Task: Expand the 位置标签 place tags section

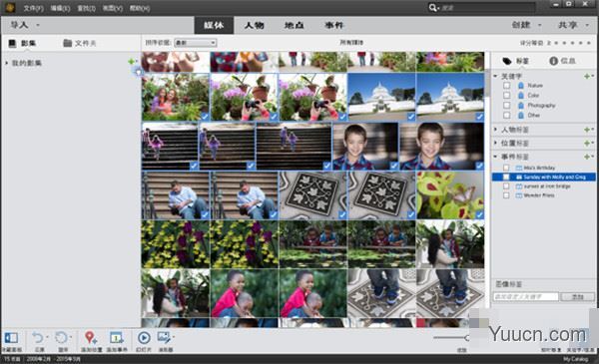Action: 495,143
